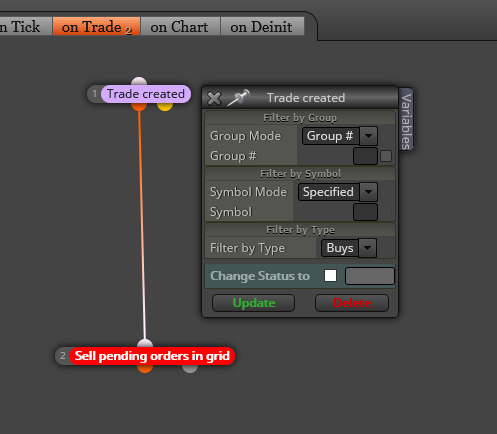Screen dimensions: 497x434
Task: Click the Change Status to value field
Action: 370,276
